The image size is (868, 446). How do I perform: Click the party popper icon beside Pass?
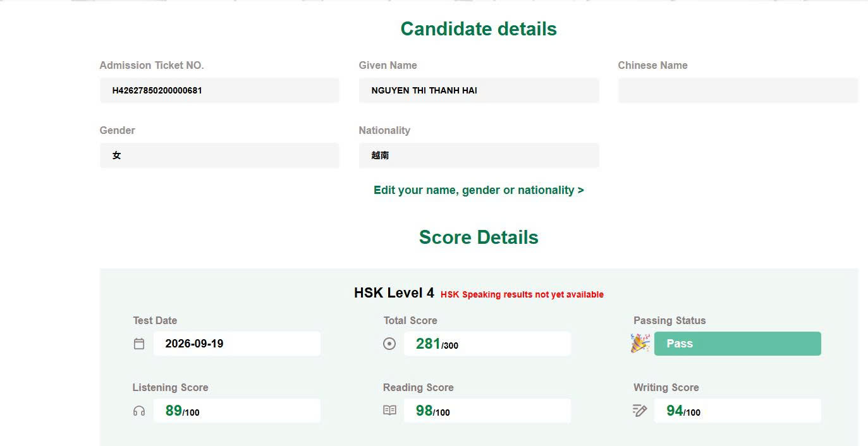click(640, 344)
